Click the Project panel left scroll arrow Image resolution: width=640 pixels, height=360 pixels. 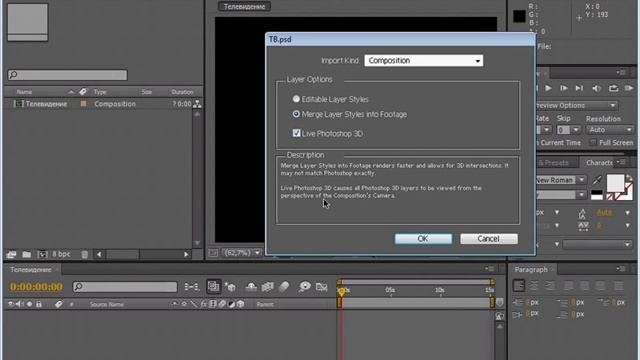click(99, 254)
